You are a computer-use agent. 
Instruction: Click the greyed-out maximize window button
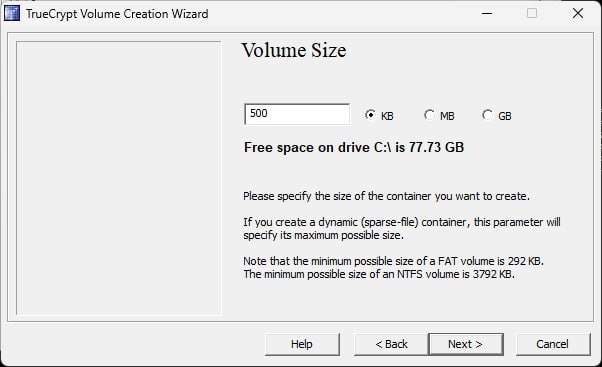pyautogui.click(x=532, y=13)
